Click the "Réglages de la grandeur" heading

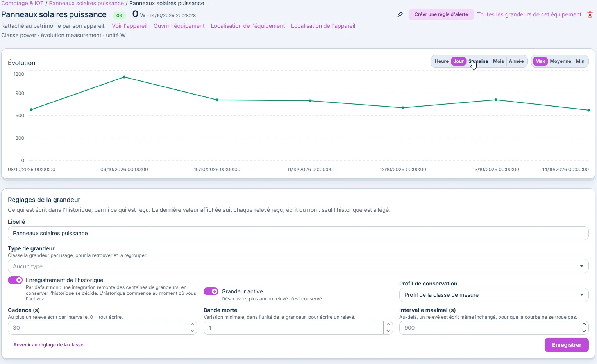pyautogui.click(x=44, y=200)
